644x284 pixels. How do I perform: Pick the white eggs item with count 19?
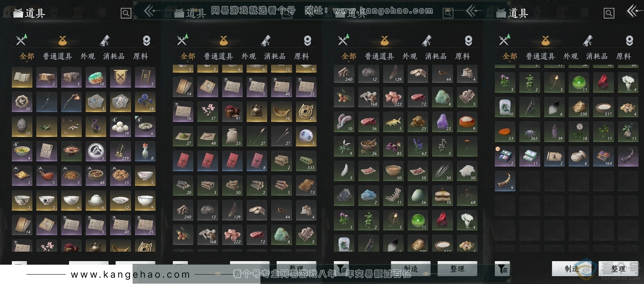tap(120, 127)
